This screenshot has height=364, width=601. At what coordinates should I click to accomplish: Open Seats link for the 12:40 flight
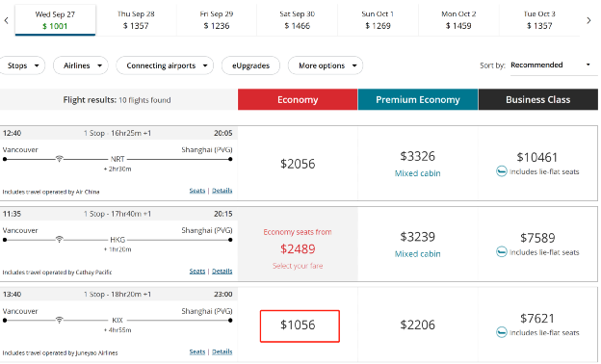[x=197, y=191]
